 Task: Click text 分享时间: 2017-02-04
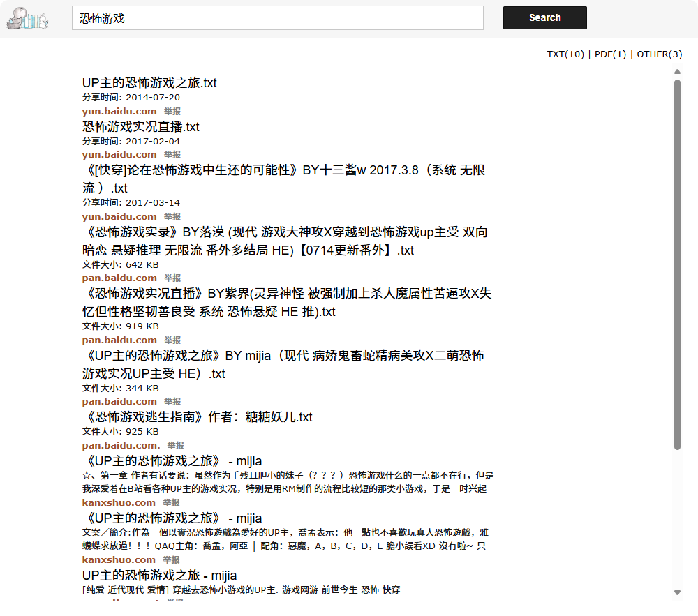pos(131,141)
